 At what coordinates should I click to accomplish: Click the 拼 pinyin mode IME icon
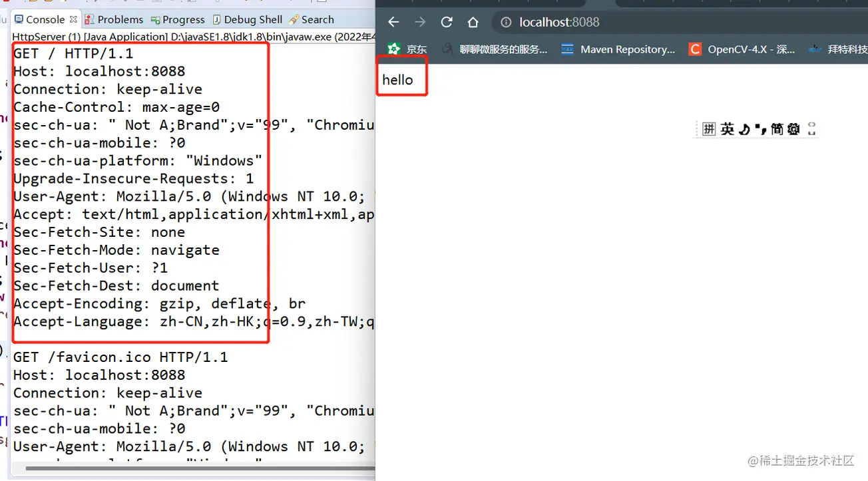tap(709, 129)
